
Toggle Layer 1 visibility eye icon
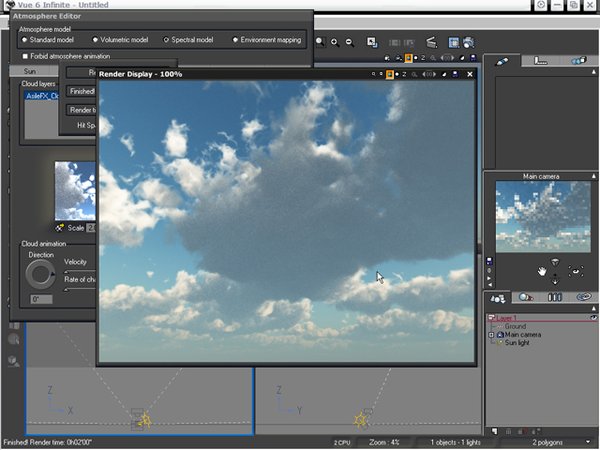[593, 317]
